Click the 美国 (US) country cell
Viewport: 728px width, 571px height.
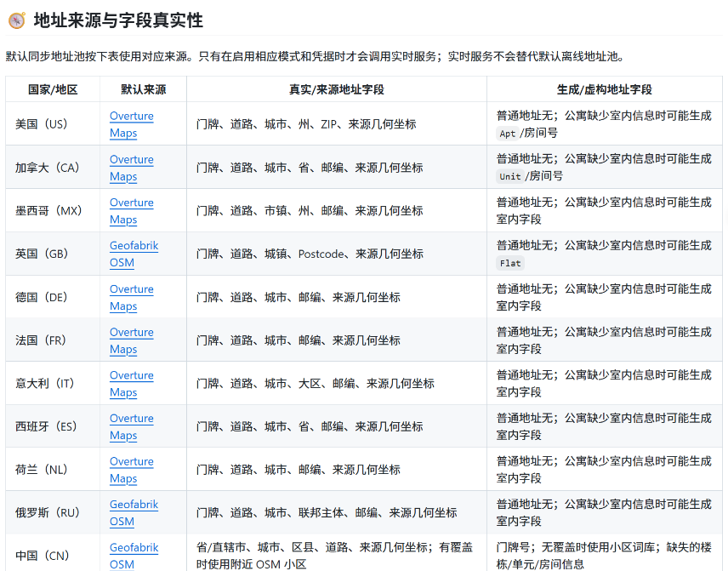53,124
